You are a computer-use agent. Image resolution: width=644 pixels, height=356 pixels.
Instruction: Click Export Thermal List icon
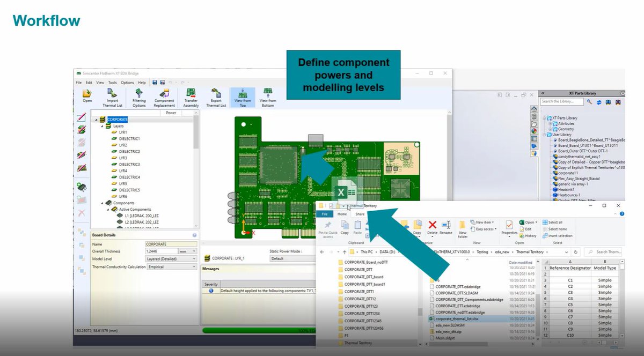(x=216, y=93)
